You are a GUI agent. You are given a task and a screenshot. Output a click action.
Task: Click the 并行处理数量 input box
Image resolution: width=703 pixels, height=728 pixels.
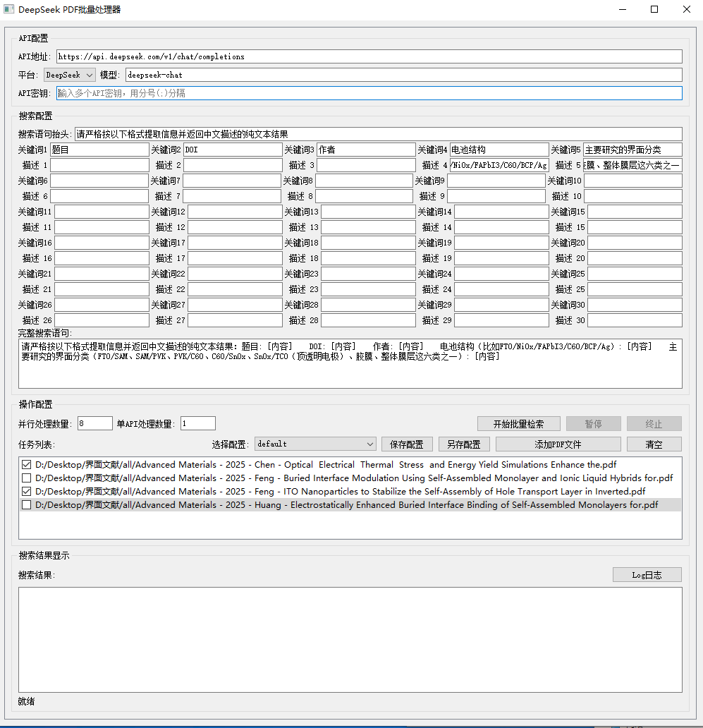[94, 423]
